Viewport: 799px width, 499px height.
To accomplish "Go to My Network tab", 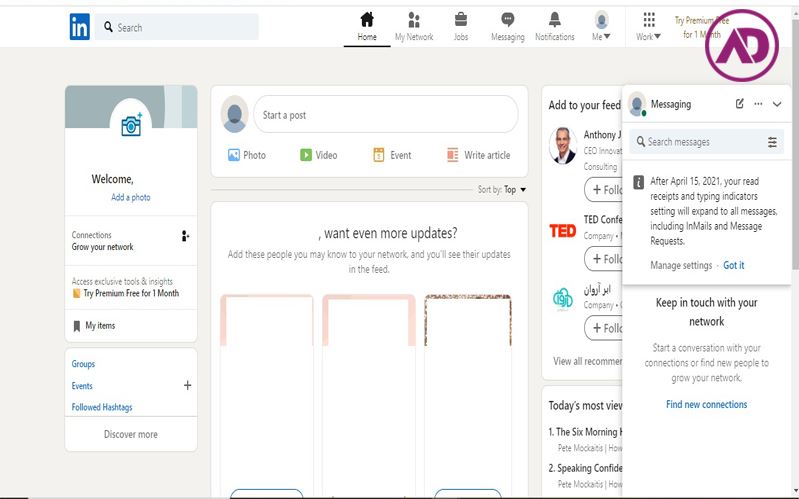I will [x=414, y=27].
